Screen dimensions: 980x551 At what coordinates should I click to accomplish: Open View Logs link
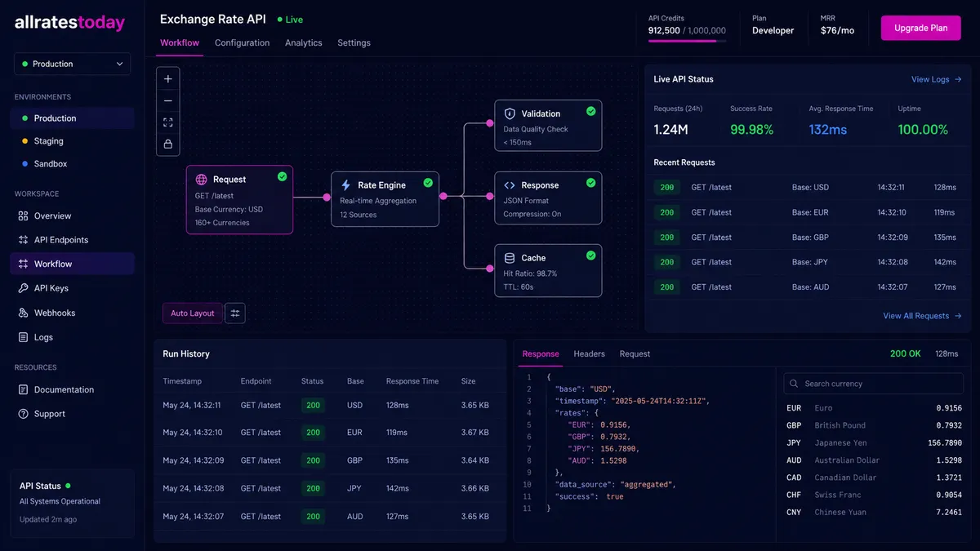click(936, 79)
